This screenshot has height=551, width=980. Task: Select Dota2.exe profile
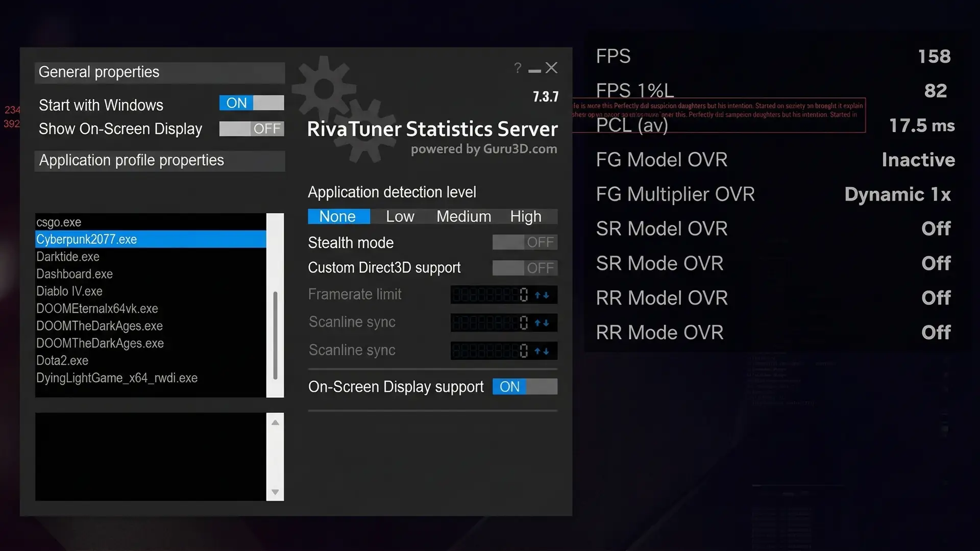pyautogui.click(x=151, y=361)
